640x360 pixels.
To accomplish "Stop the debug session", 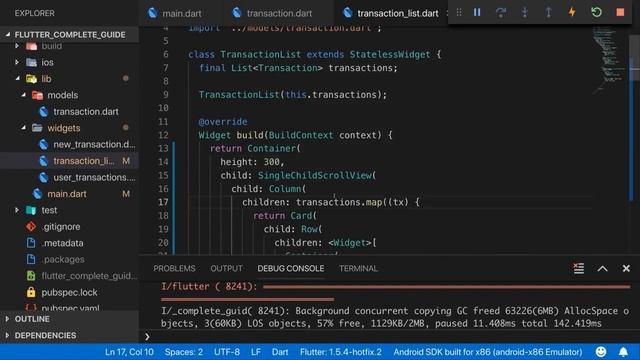I will pyautogui.click(x=620, y=13).
